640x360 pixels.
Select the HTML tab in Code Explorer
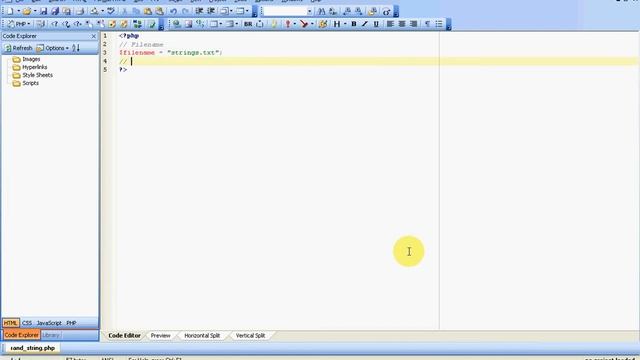11,323
